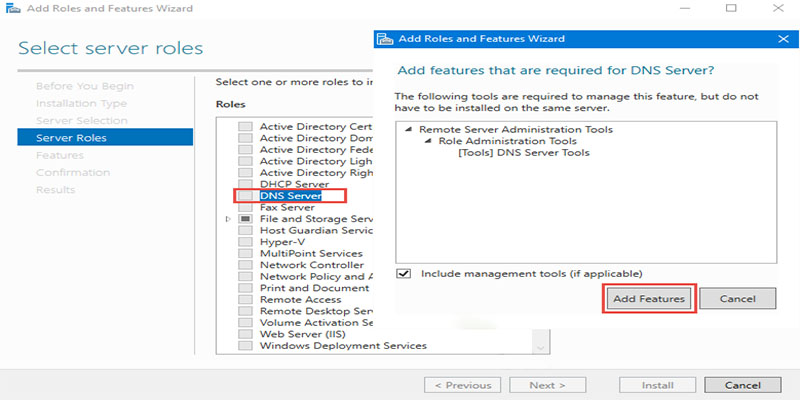Viewport: 800px width, 400px height.
Task: Go to the Server Selection step
Action: click(82, 121)
